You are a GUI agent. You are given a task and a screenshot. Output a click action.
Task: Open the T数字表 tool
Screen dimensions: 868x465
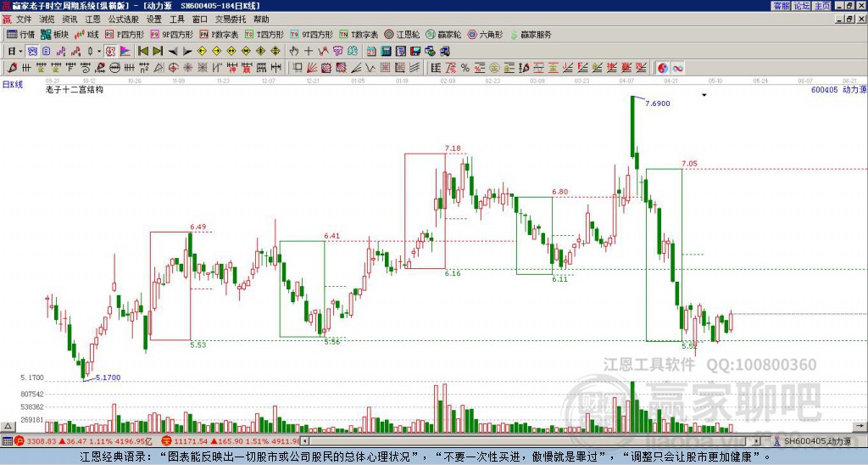(x=359, y=34)
